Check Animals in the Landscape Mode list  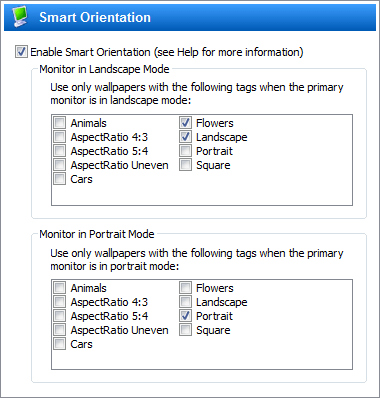pos(60,123)
